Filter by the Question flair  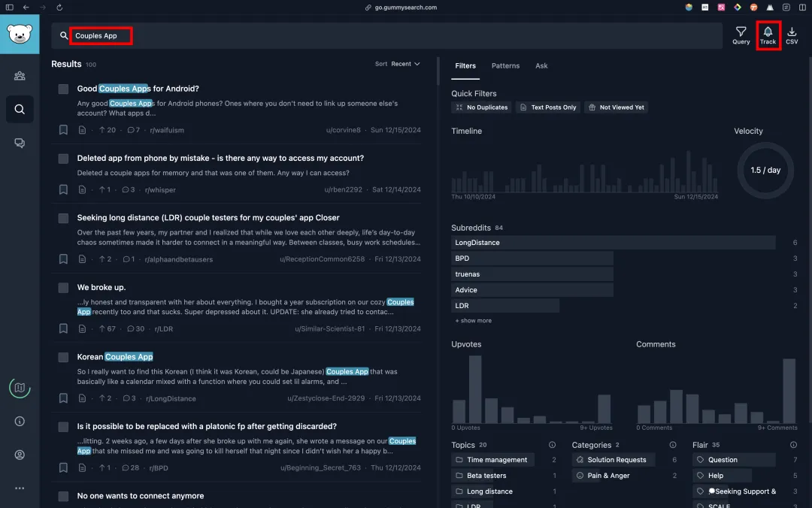click(734, 460)
